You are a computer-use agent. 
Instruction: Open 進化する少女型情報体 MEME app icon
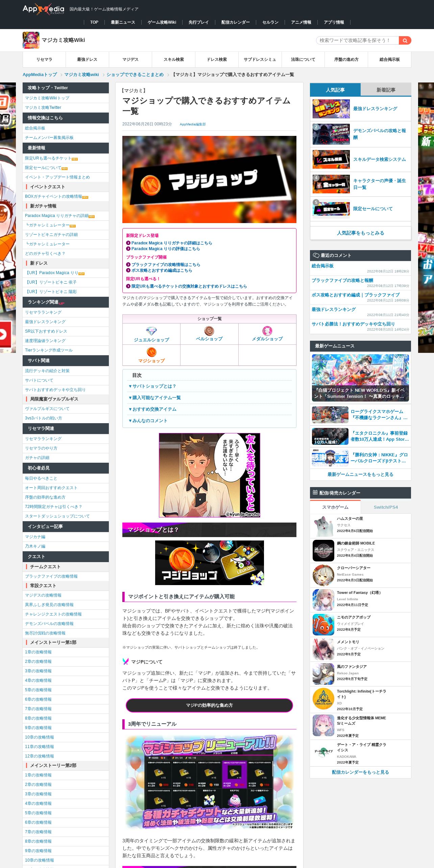coord(323,725)
